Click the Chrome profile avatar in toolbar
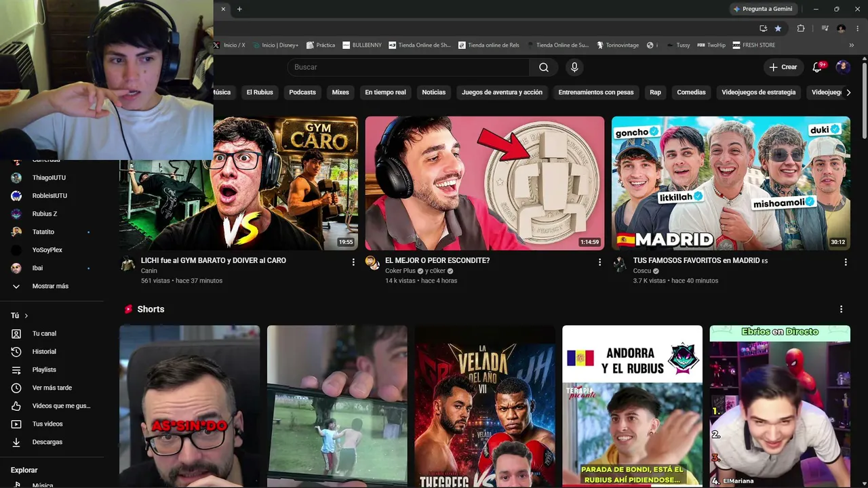 point(842,28)
